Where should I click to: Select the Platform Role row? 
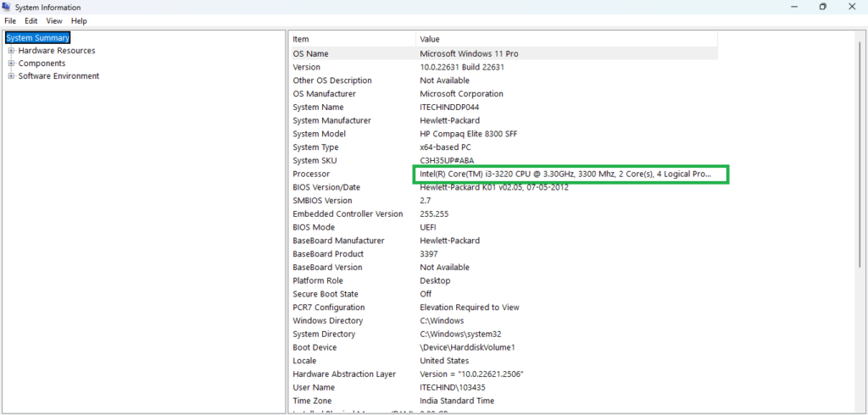pos(504,280)
